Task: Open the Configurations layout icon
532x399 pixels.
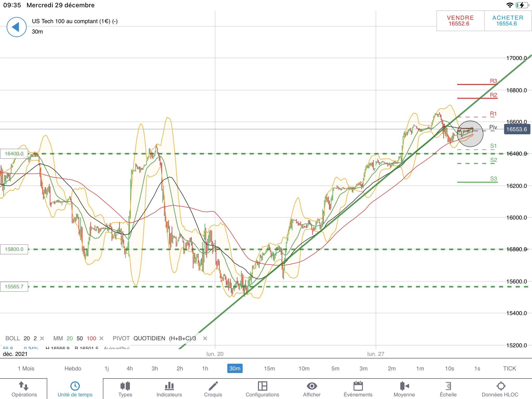Action: (262, 389)
